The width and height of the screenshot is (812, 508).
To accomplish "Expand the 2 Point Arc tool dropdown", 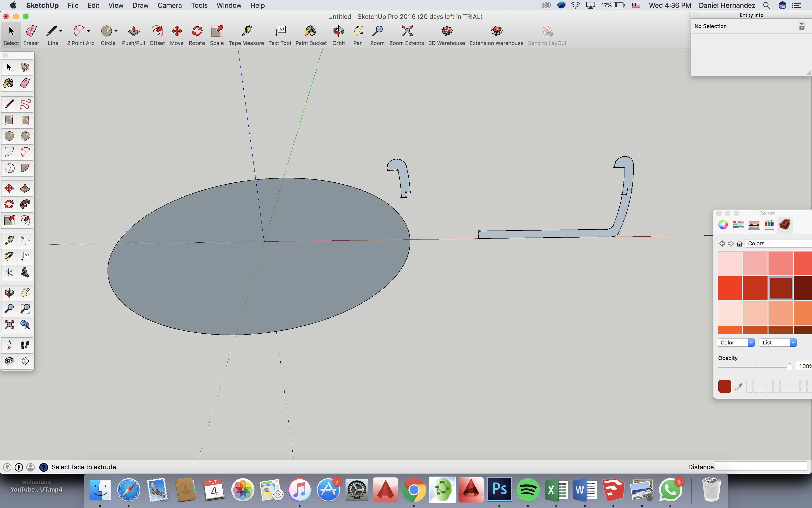I will tap(89, 31).
